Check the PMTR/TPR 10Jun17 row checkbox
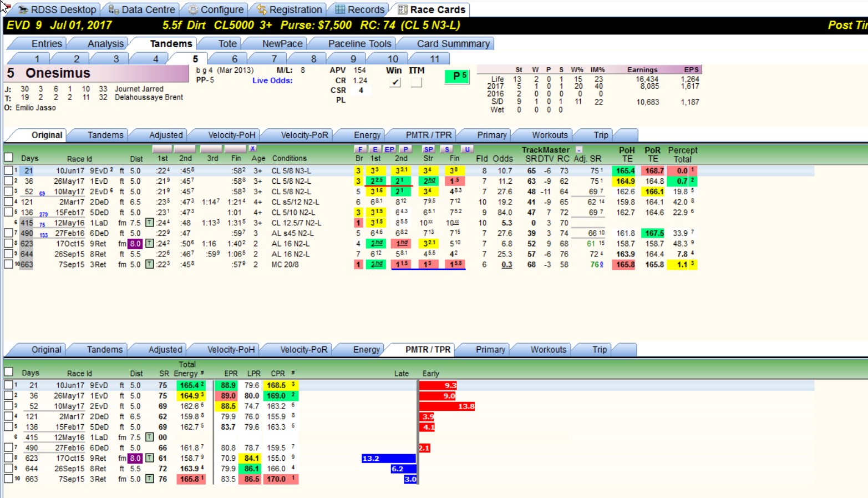Image resolution: width=868 pixels, height=498 pixels. pos(8,385)
